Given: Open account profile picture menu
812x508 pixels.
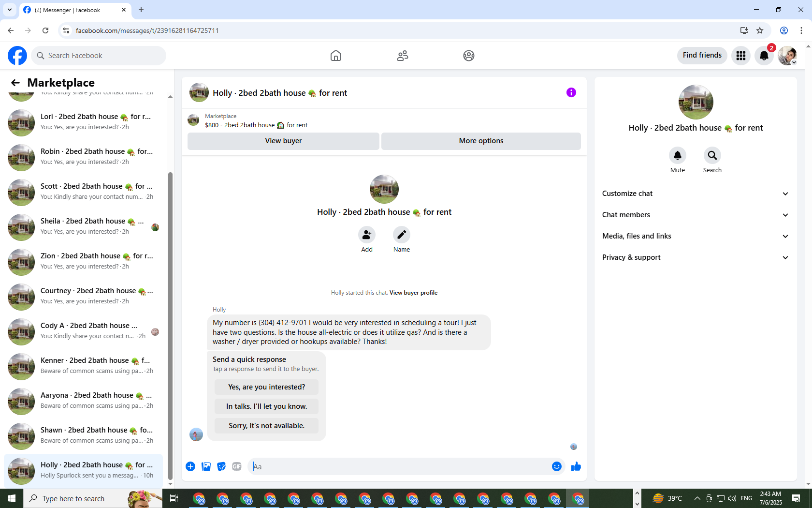Looking at the screenshot, I should pyautogui.click(x=787, y=56).
